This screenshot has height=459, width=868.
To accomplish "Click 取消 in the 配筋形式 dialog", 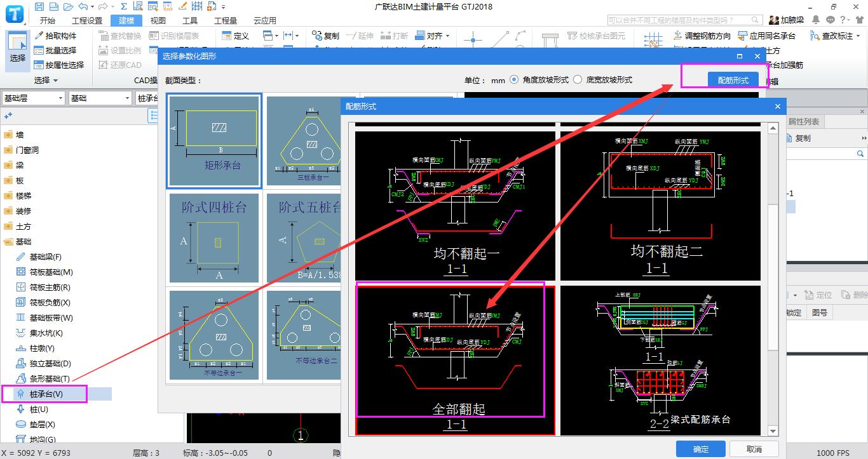I will tap(754, 449).
